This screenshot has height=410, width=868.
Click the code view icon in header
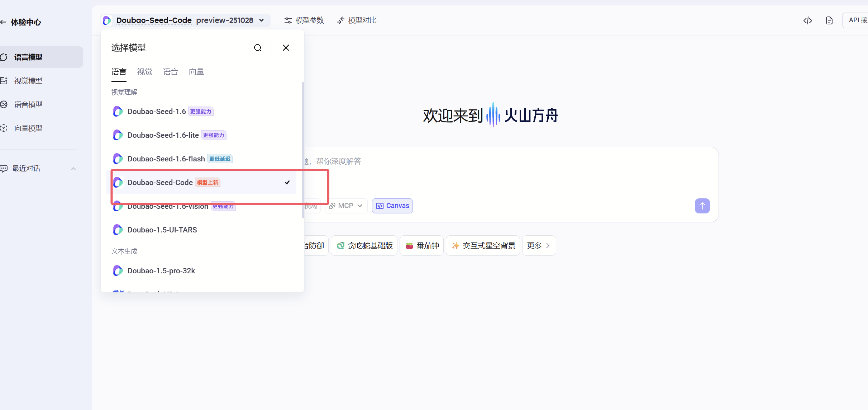(x=807, y=20)
